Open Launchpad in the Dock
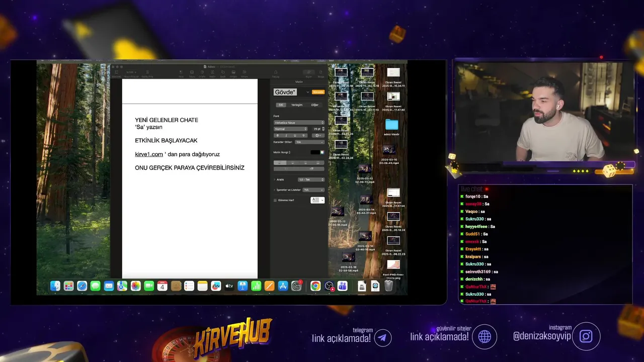 click(x=69, y=286)
